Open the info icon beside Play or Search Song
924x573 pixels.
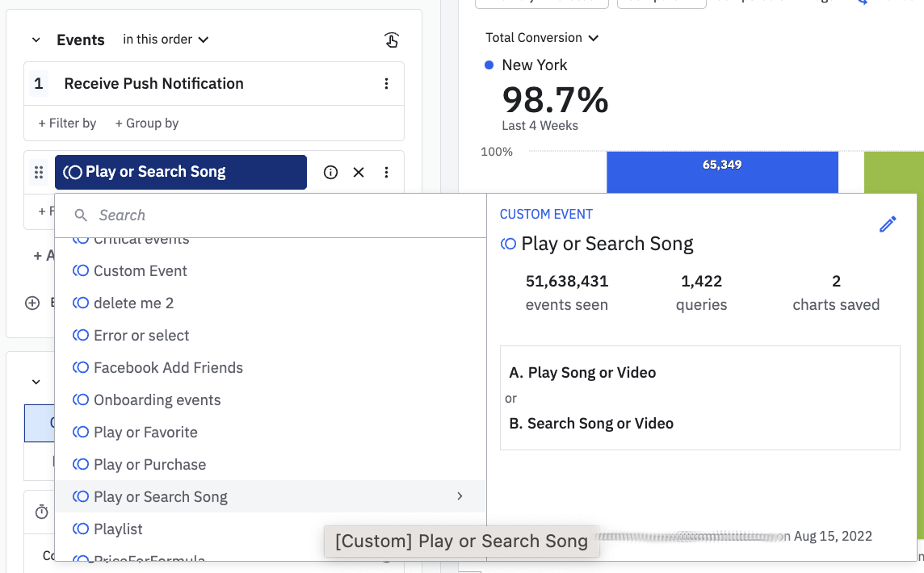tap(330, 172)
